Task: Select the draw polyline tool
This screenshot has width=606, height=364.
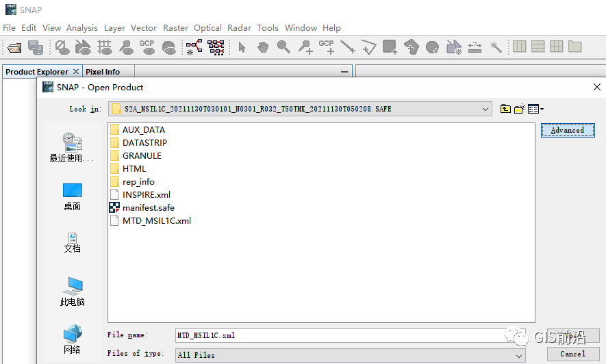Action: [368, 47]
